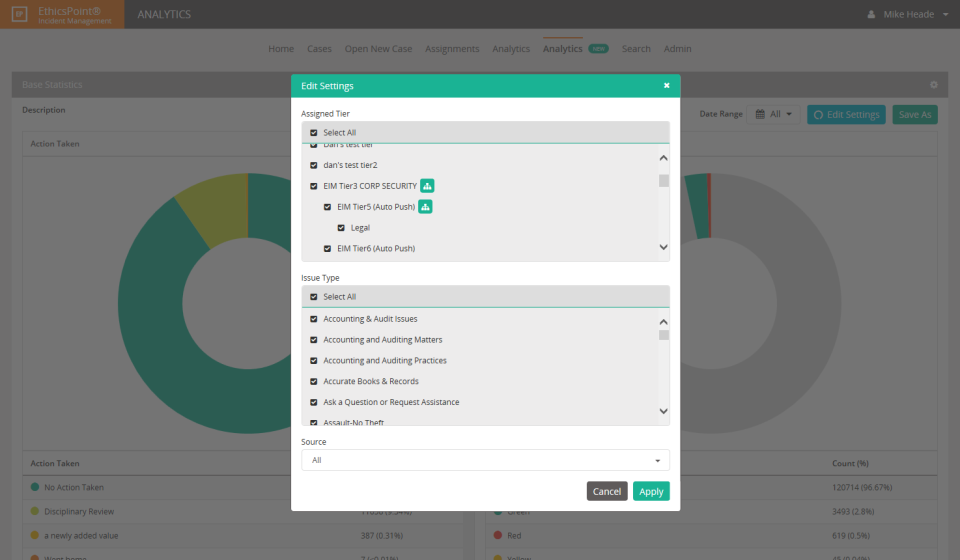Open the Source dropdown
This screenshot has width=960, height=560.
485,460
